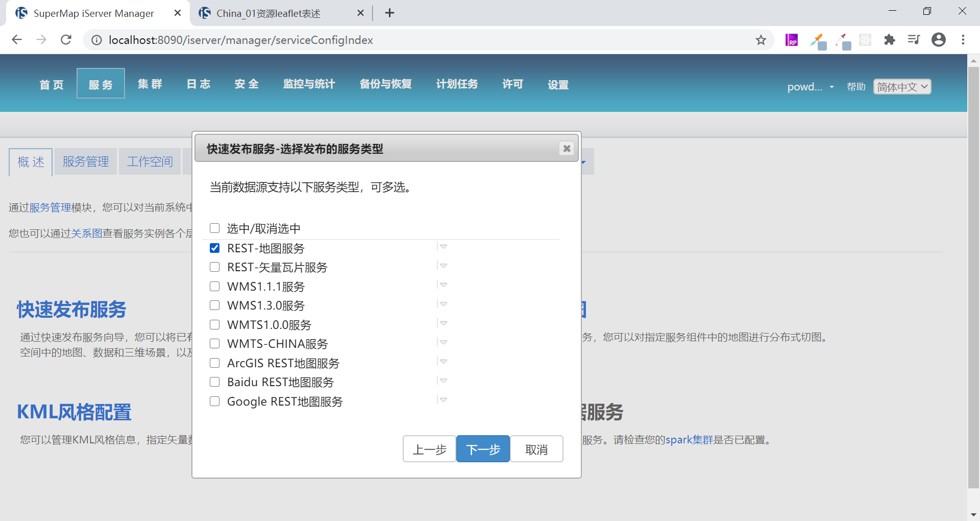Check ArcGIS REST地图服务 checkbox

click(215, 363)
